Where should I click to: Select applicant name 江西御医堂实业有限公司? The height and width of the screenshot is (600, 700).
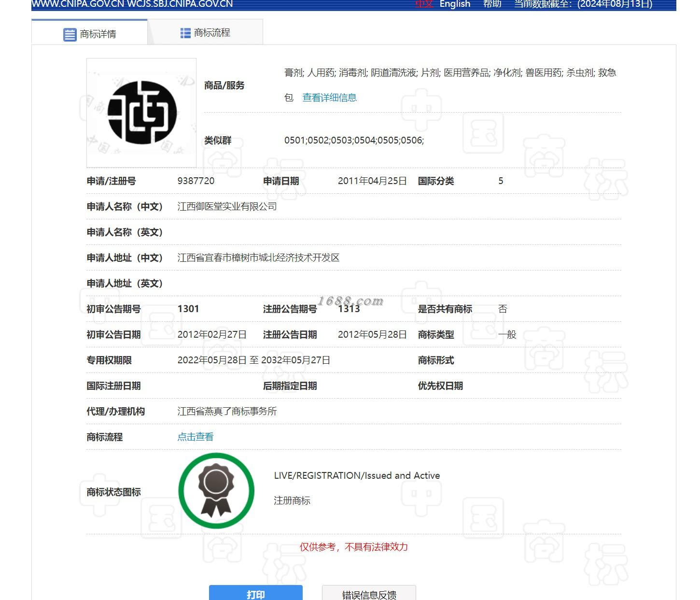[227, 206]
